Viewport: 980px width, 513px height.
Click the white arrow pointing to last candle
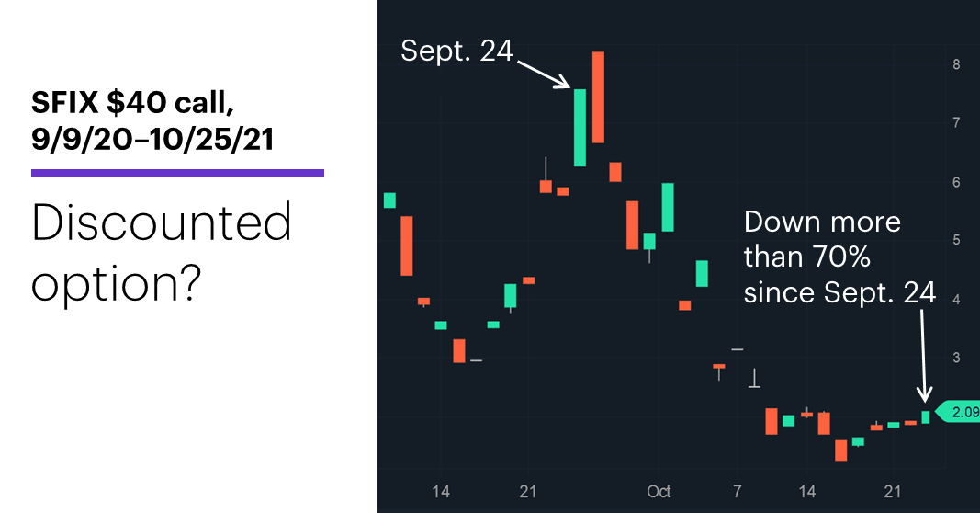point(924,355)
